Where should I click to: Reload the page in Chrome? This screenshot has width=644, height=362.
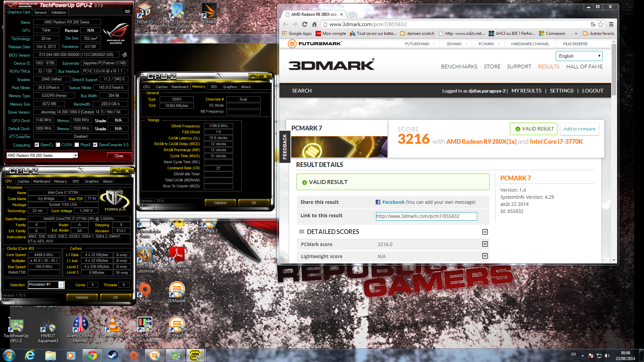[x=305, y=24]
